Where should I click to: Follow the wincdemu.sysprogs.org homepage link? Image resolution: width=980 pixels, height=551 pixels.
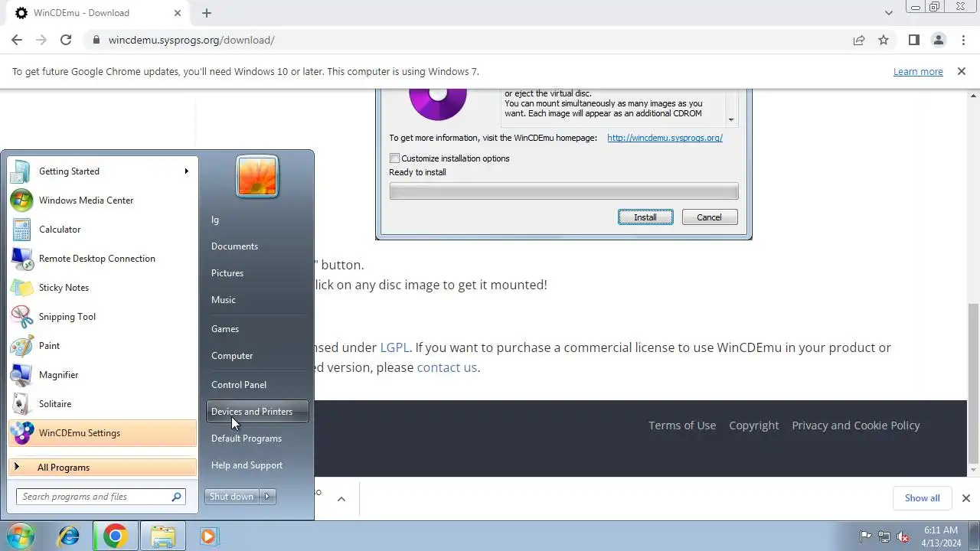pos(665,138)
